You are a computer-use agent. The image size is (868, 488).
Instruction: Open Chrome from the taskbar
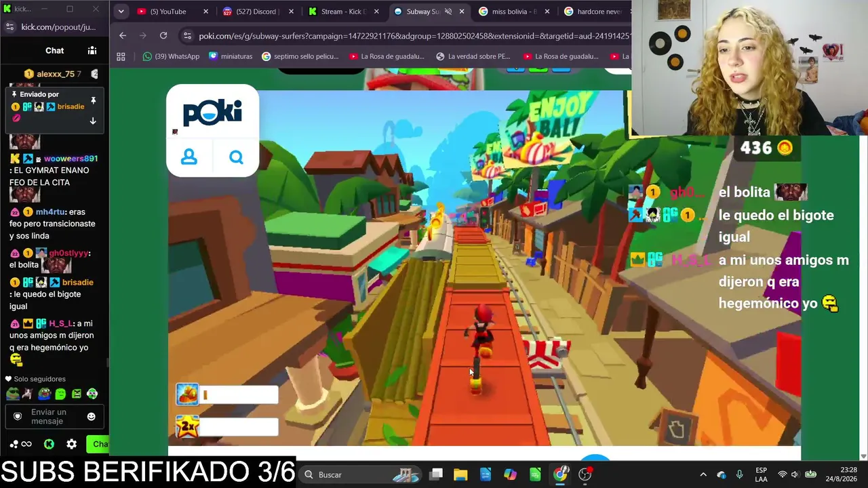click(x=560, y=474)
